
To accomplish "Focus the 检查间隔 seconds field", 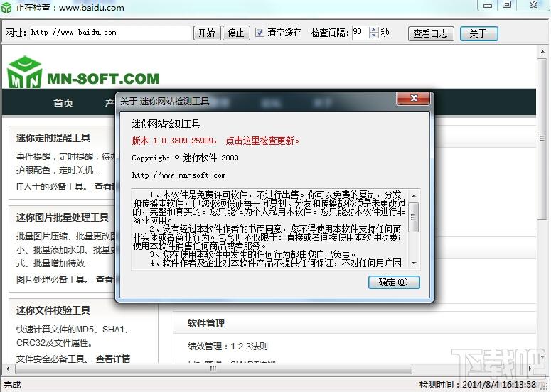I will point(360,33).
